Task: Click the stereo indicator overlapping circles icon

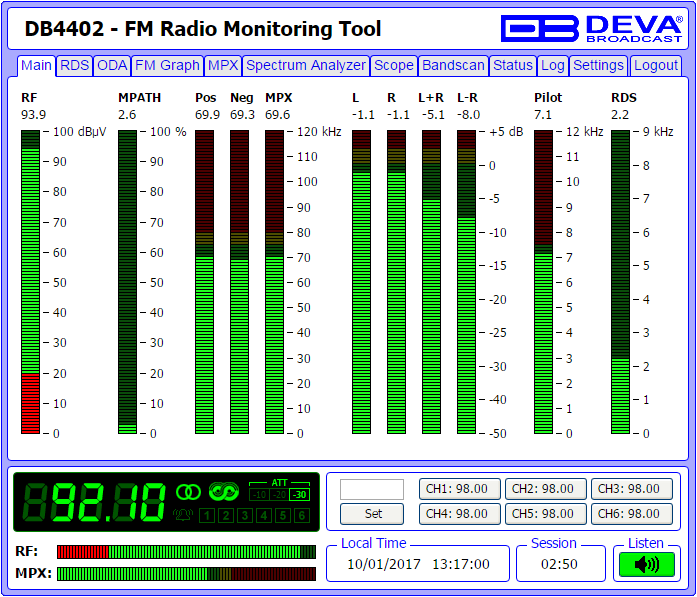Action: [188, 492]
